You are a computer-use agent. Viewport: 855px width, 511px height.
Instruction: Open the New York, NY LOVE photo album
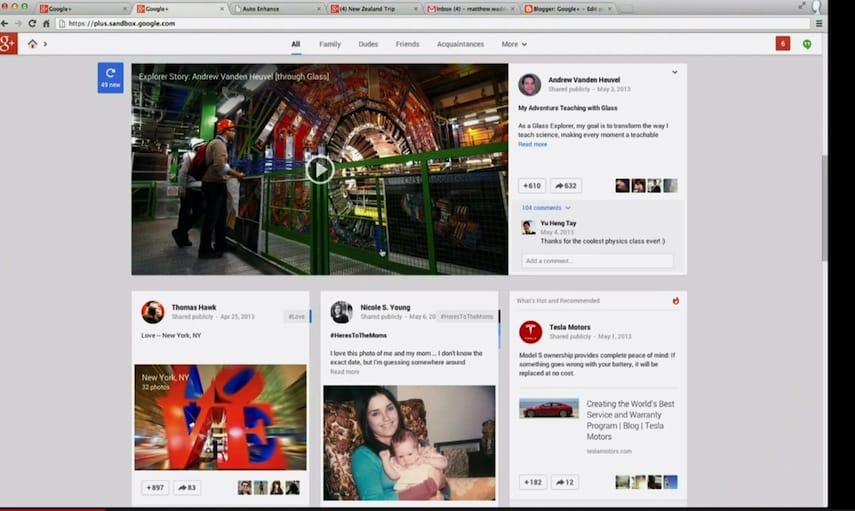click(x=220, y=417)
